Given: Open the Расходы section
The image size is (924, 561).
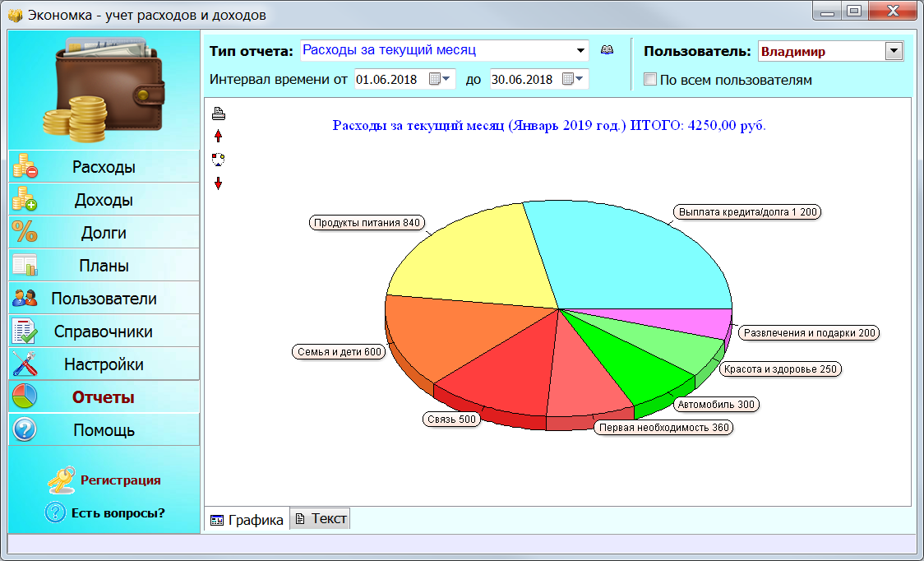Looking at the screenshot, I should click(104, 167).
